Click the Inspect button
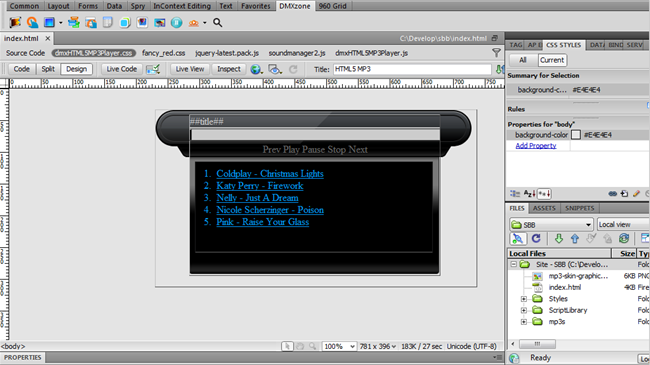This screenshot has width=650, height=365. pos(229,69)
